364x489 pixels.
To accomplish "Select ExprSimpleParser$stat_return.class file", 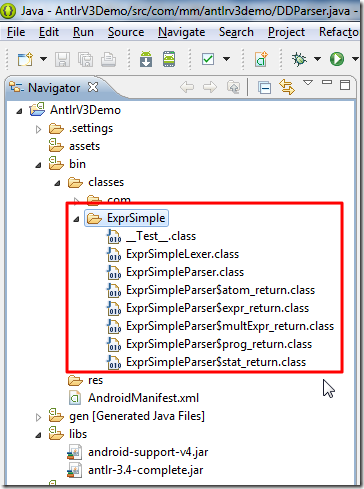I will [x=216, y=362].
